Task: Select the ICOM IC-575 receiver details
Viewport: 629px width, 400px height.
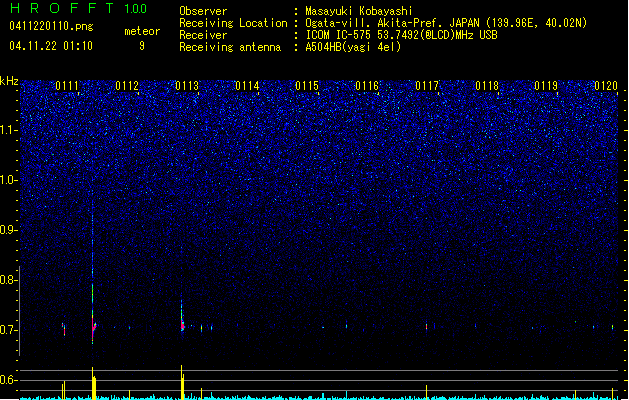Action: point(402,35)
